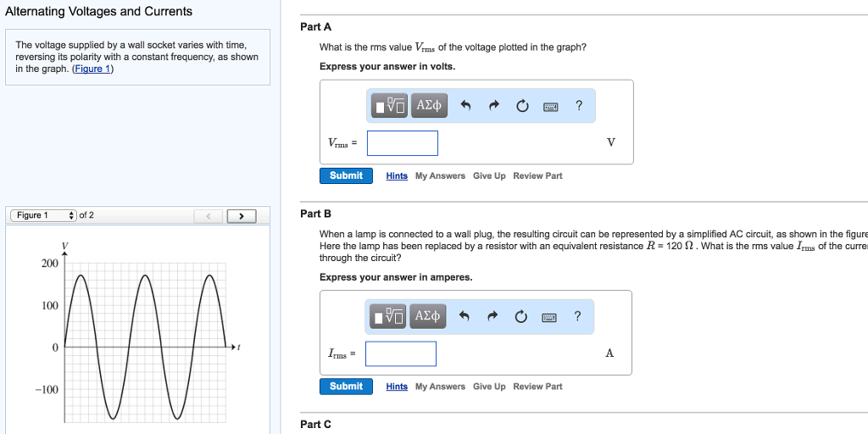This screenshot has height=434, width=868.
Task: Open Greek symbols palette in Part A
Action: click(430, 106)
